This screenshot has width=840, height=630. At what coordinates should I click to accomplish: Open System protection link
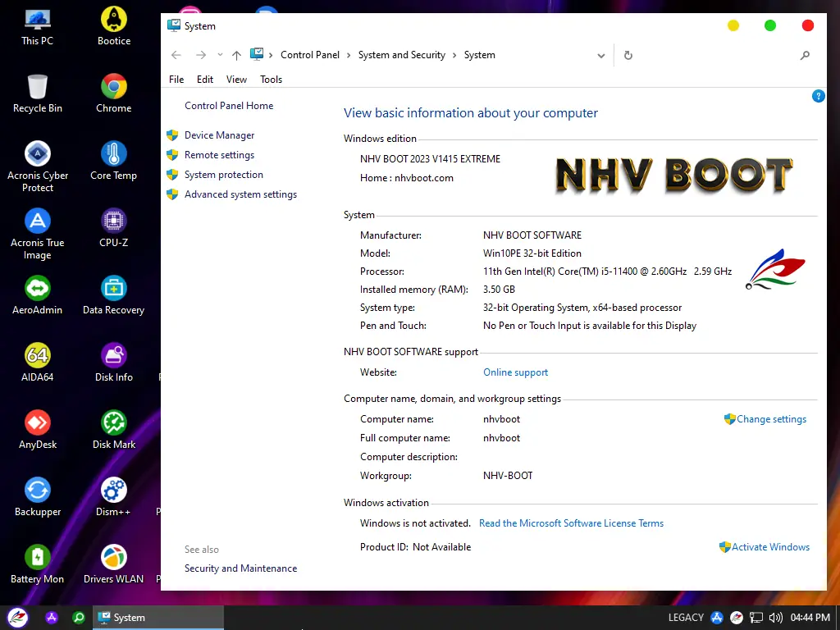tap(223, 175)
